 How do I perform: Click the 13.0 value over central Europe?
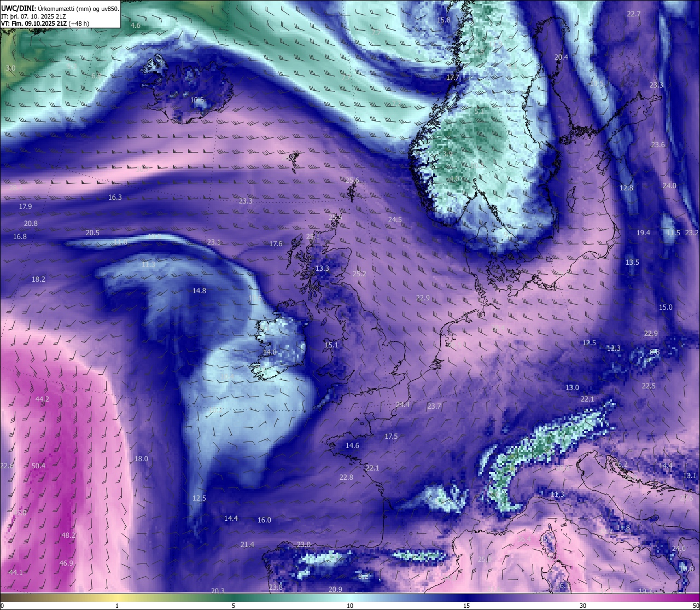tap(572, 388)
